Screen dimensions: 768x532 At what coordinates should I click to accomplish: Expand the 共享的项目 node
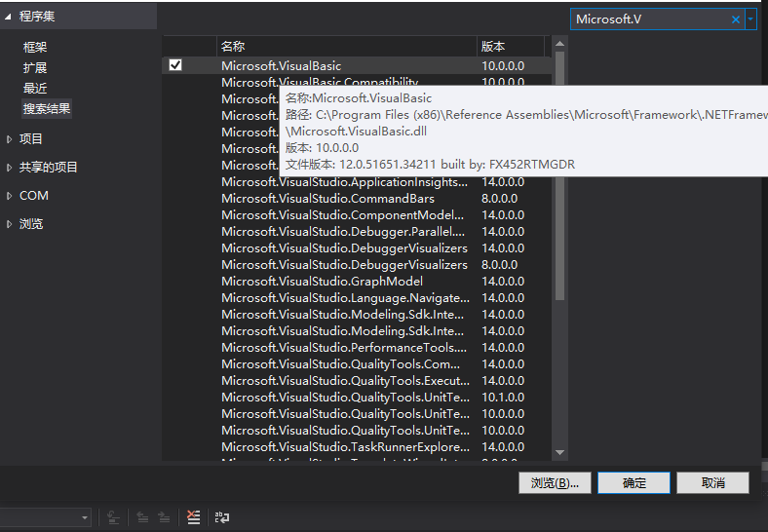[9, 168]
